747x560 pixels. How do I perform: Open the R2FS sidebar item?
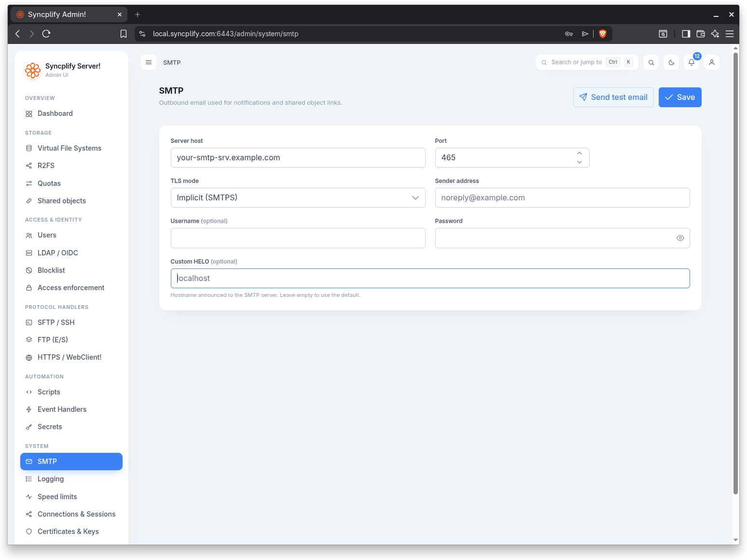click(x=71, y=166)
